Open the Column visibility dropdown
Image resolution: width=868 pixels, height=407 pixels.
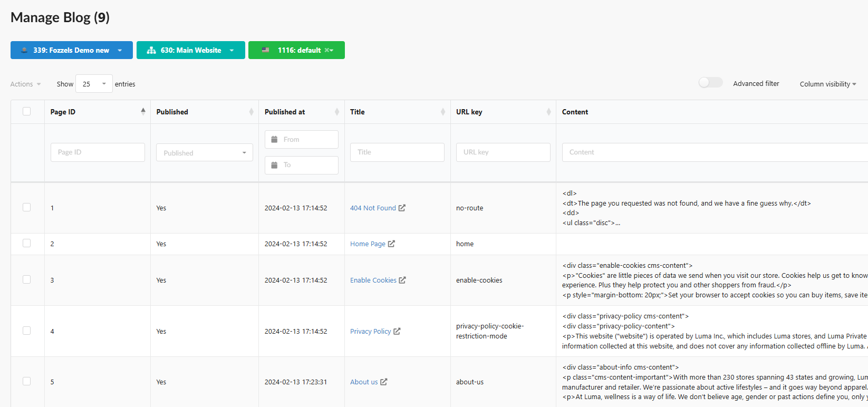828,84
